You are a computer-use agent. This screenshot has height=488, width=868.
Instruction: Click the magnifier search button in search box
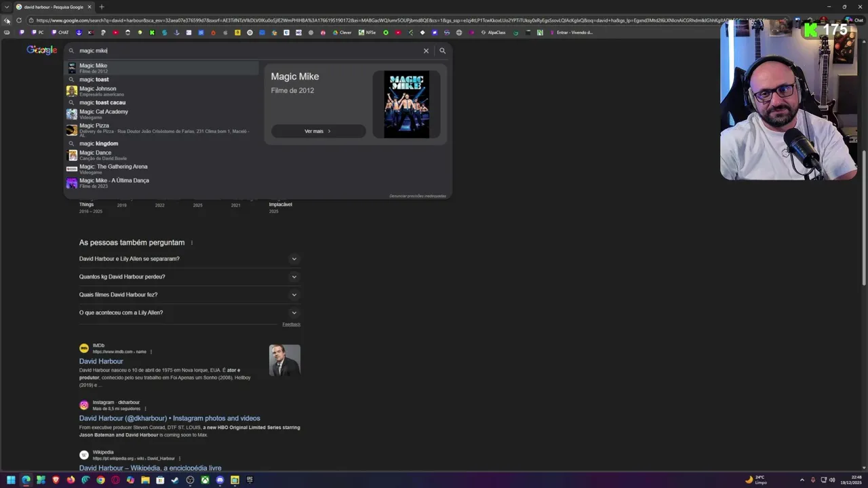(x=442, y=51)
